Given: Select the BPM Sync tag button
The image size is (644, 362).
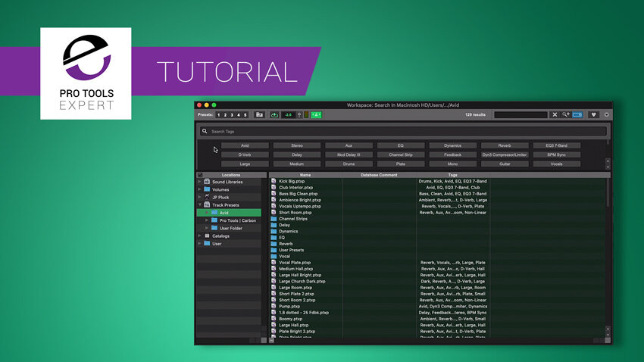Looking at the screenshot, I should click(557, 154).
